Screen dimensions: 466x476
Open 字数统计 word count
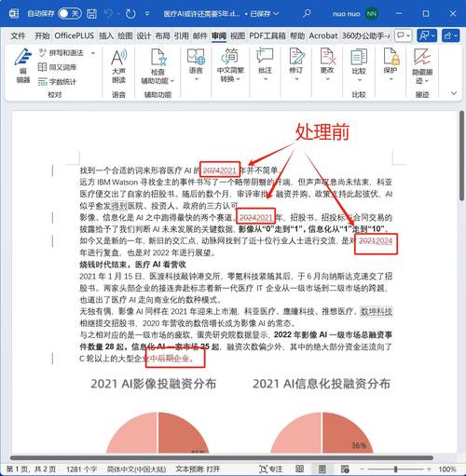click(x=57, y=82)
